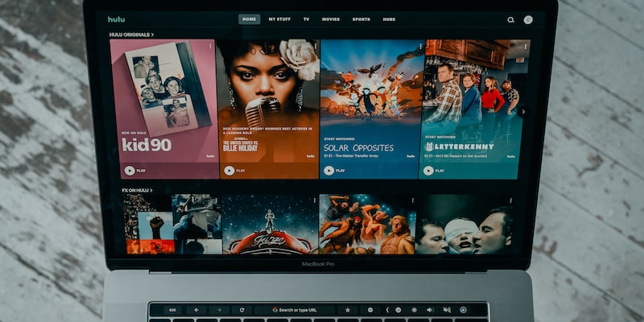Viewport: 644px width, 322px height.
Task: Open three-dot menu on kid 90 card
Action: point(211,47)
